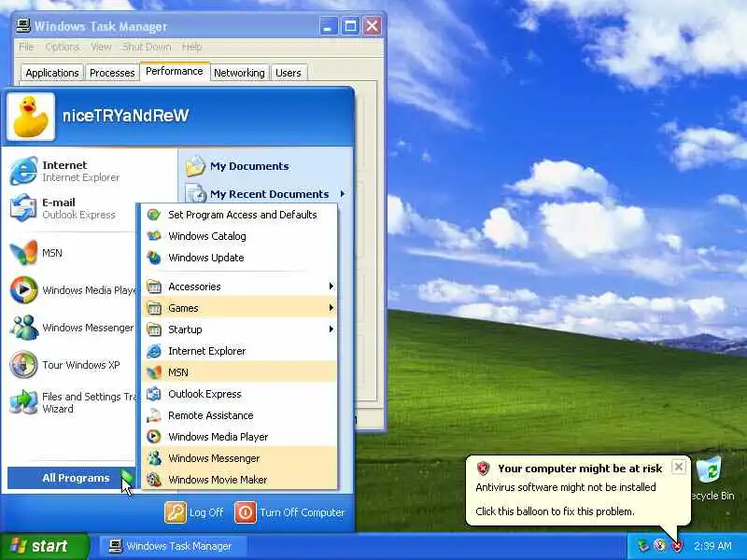Open Windows Catalog in All Programs
The width and height of the screenshot is (747, 560).
click(239, 236)
